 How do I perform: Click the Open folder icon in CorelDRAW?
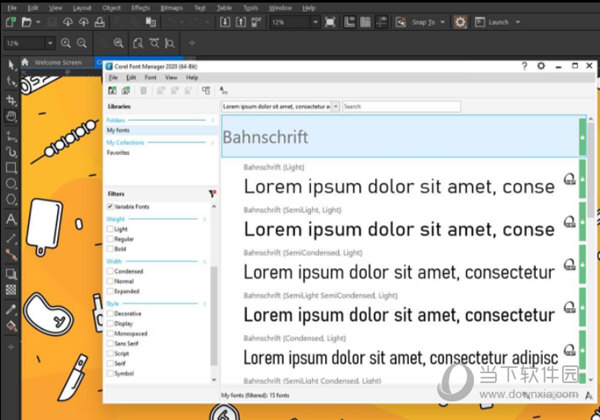[x=26, y=22]
